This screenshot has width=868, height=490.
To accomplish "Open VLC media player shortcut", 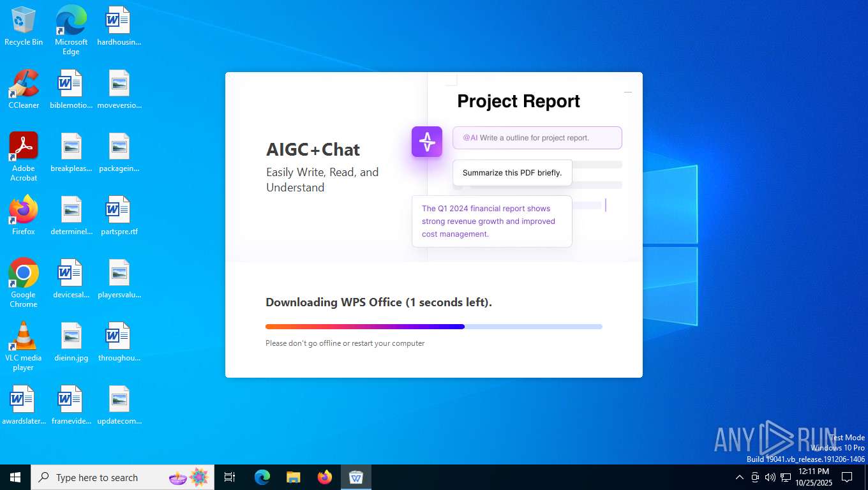I will point(24,346).
